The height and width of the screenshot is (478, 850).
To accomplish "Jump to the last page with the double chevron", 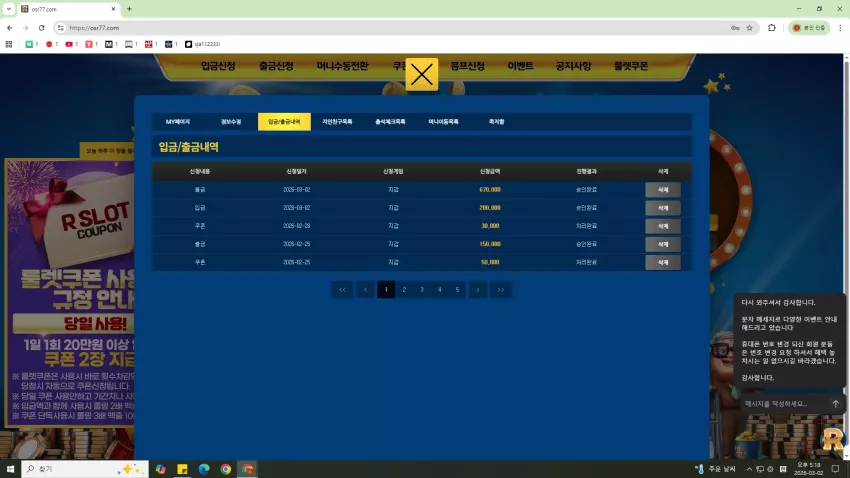I will (501, 289).
